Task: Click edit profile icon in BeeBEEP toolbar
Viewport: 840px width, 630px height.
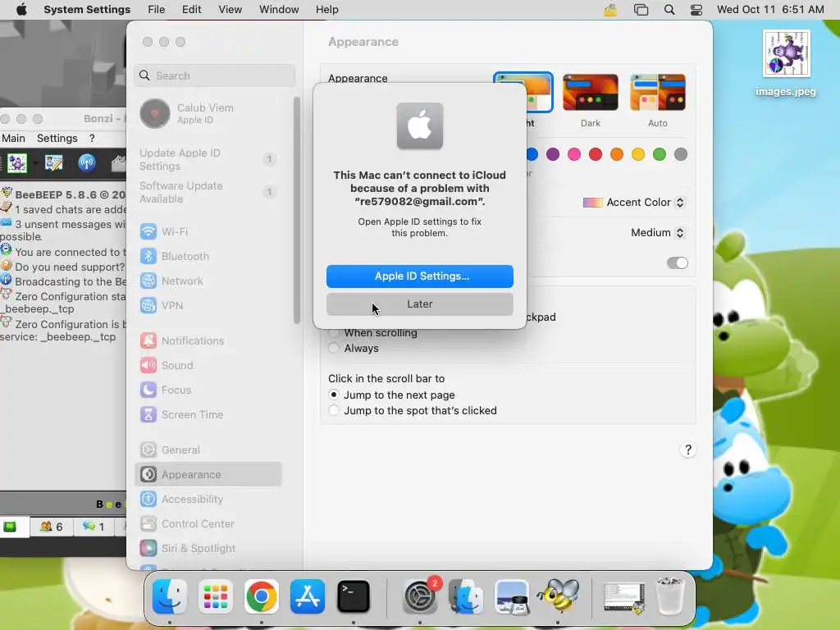Action: click(x=53, y=163)
